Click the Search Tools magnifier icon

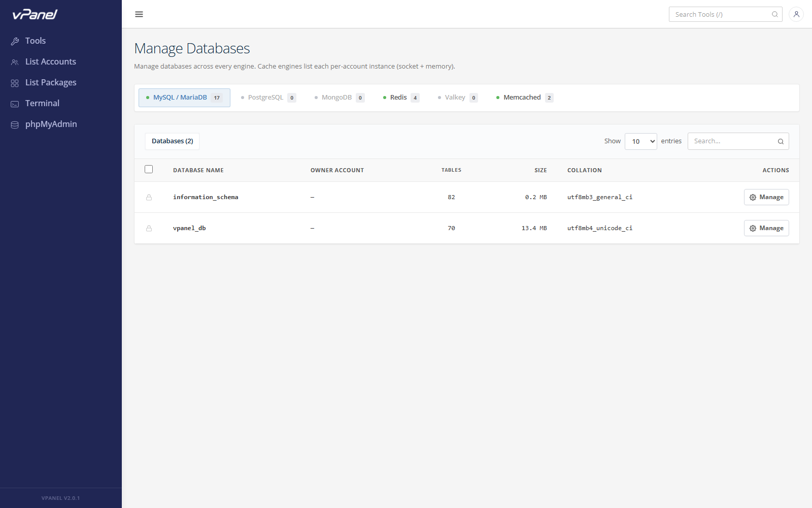[x=775, y=14]
